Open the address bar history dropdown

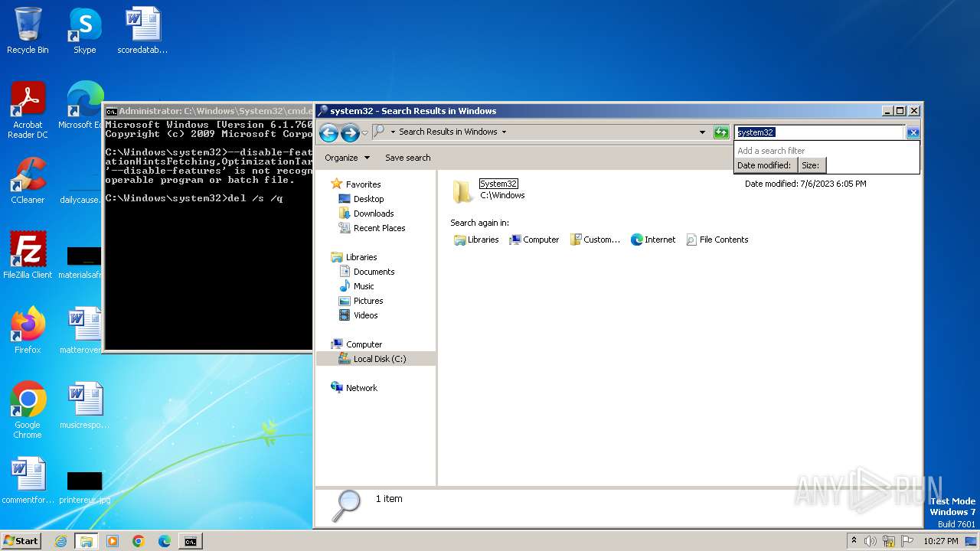point(702,132)
